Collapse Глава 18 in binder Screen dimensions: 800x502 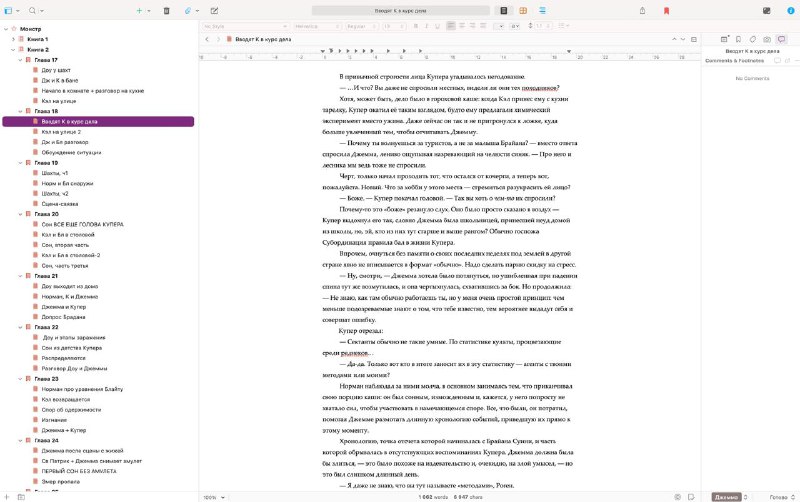coord(20,111)
